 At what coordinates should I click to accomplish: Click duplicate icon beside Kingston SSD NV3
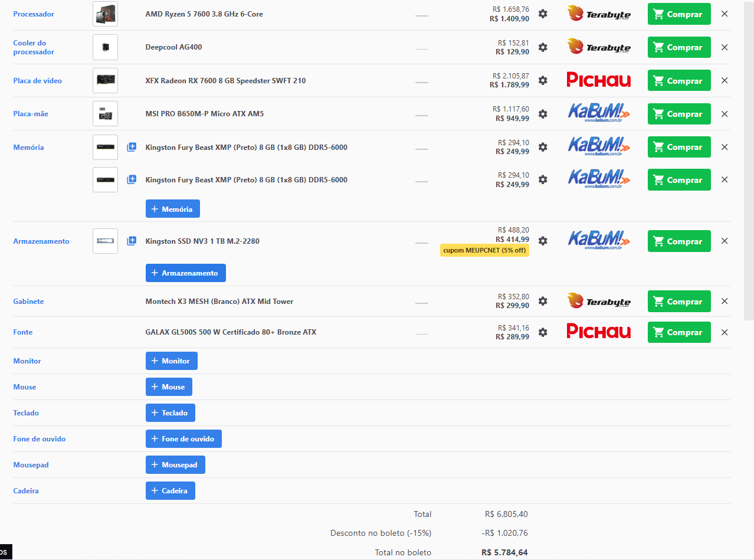coord(132,241)
